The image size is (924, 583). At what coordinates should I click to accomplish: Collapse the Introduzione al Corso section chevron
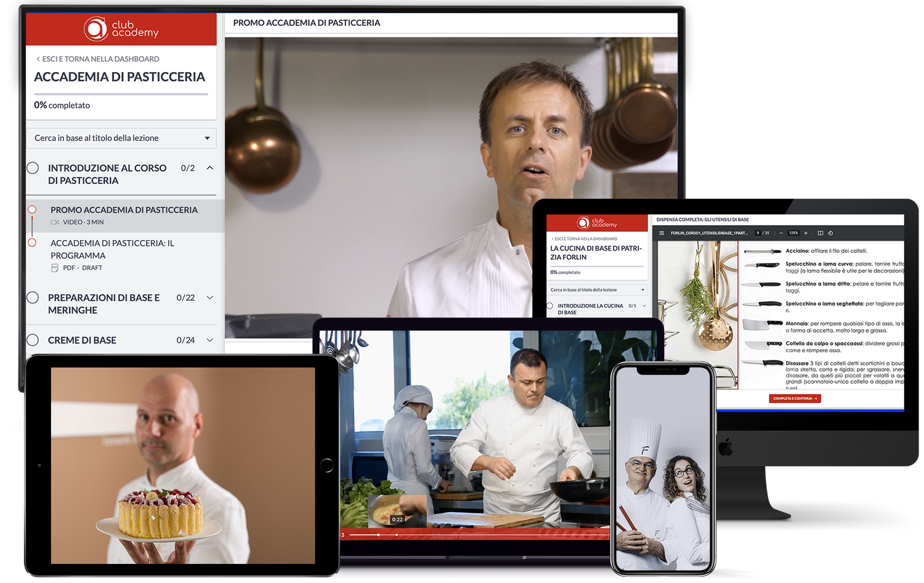[209, 168]
